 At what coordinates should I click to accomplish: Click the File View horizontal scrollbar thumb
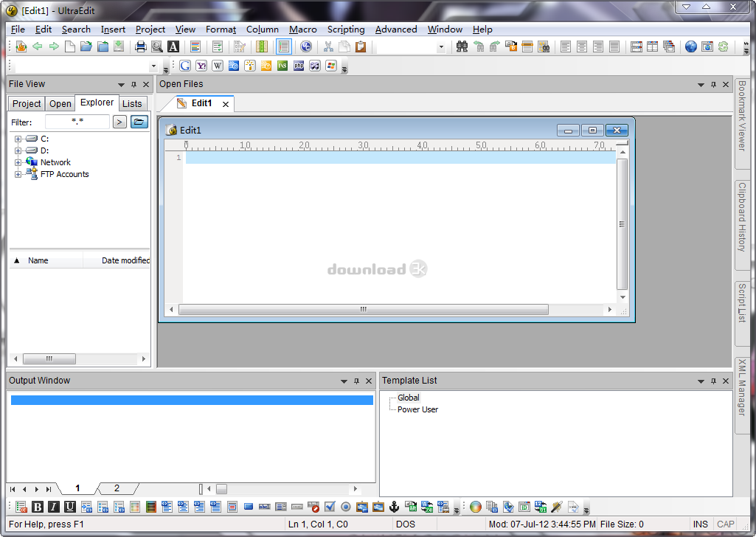(49, 358)
